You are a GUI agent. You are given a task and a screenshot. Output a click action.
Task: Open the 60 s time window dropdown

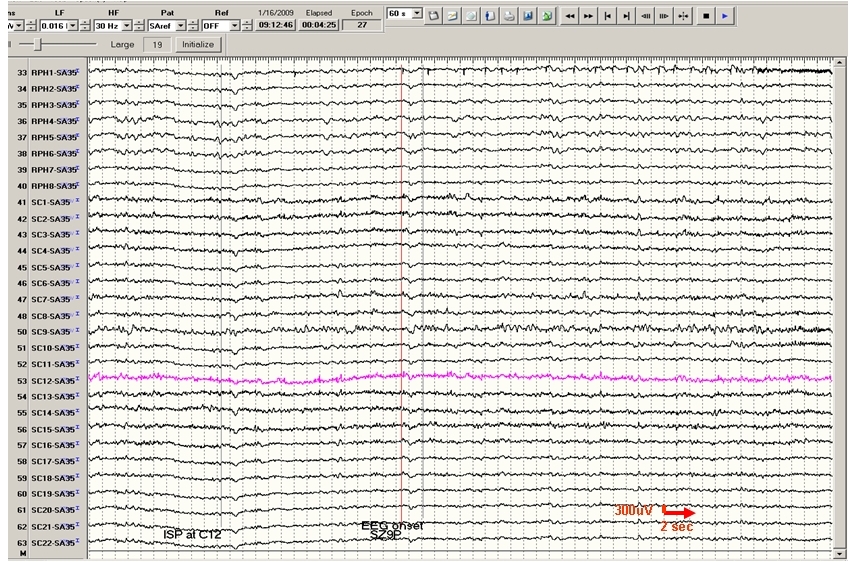pyautogui.click(x=418, y=15)
